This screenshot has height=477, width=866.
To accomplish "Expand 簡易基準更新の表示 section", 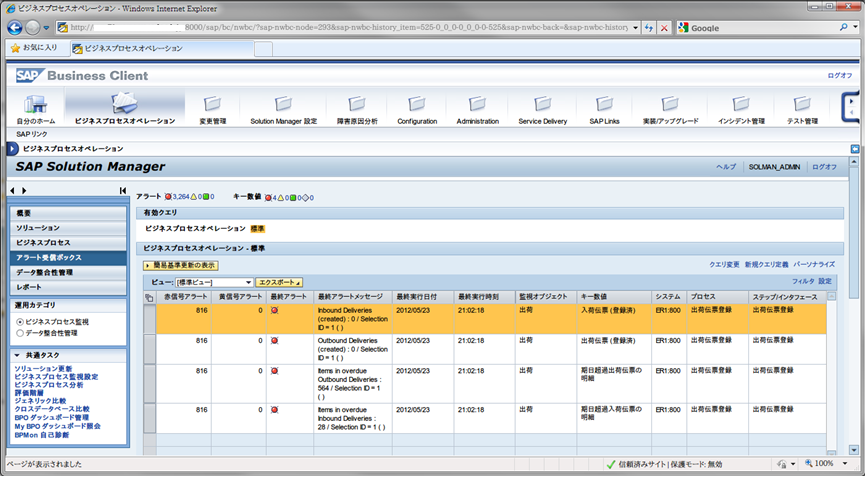I will [181, 266].
